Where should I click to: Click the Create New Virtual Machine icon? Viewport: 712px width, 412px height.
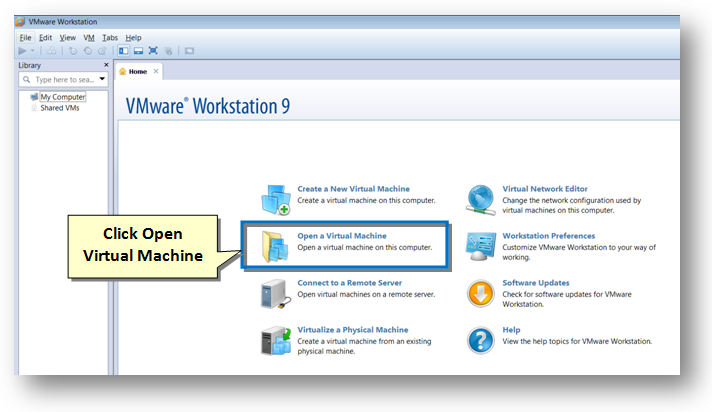click(276, 200)
